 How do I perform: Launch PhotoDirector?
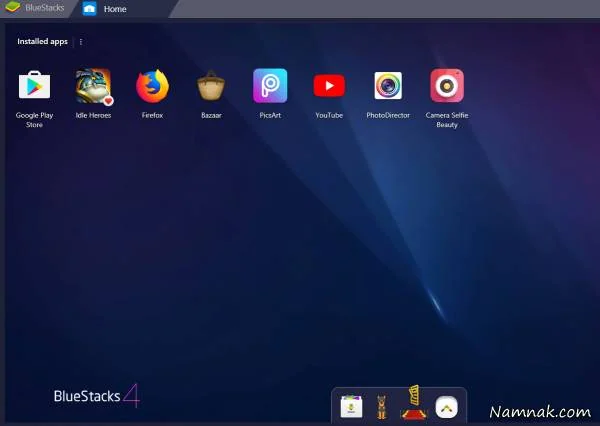(388, 86)
